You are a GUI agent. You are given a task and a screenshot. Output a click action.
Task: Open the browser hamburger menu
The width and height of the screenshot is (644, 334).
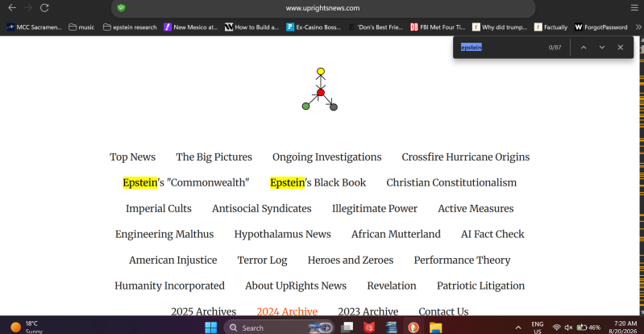pyautogui.click(x=634, y=8)
